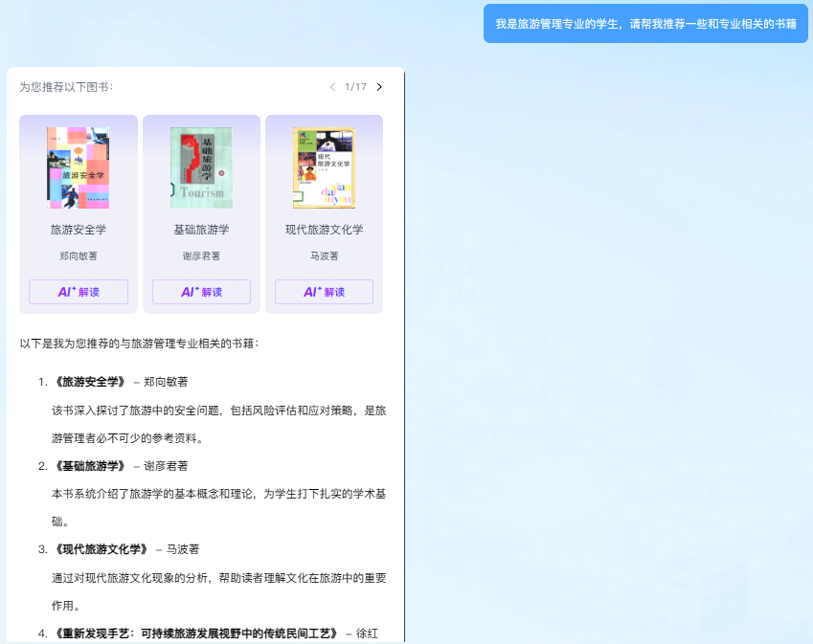Open the 基础旅游学 book cover image
The image size is (813, 644).
point(201,167)
